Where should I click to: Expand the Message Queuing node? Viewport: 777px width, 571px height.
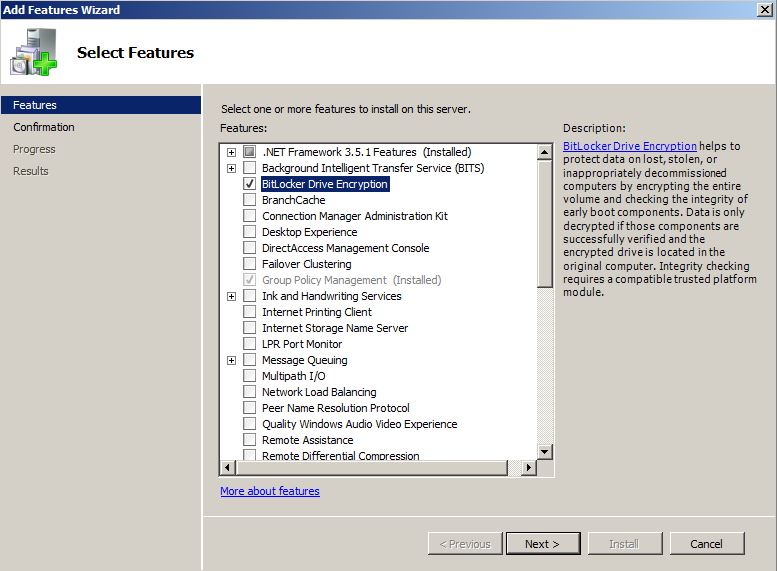click(231, 360)
